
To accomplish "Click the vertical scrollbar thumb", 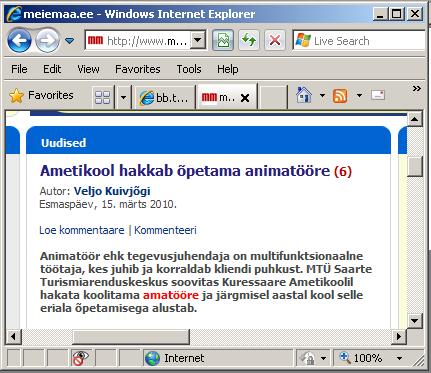I will (415, 166).
